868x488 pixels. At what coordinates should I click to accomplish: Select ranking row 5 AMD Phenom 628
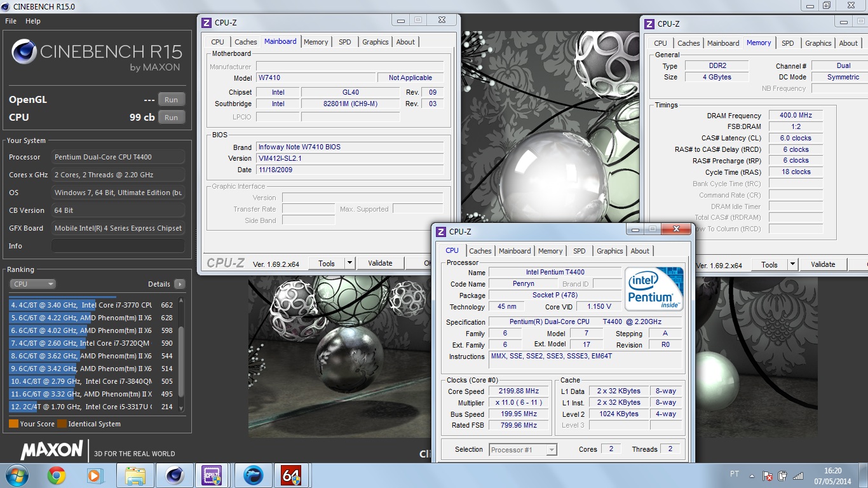point(92,318)
